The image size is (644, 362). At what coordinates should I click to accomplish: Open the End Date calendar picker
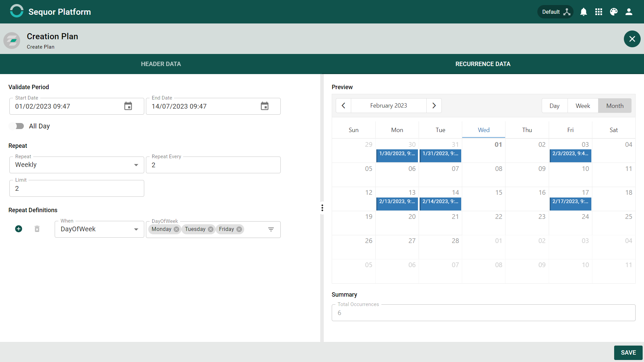click(265, 106)
